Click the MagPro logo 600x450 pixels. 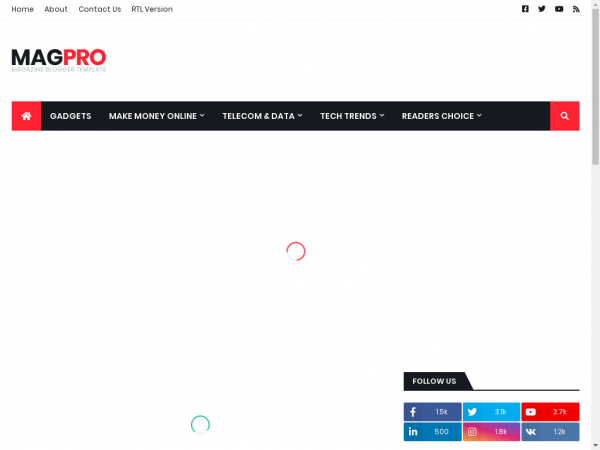[59, 59]
